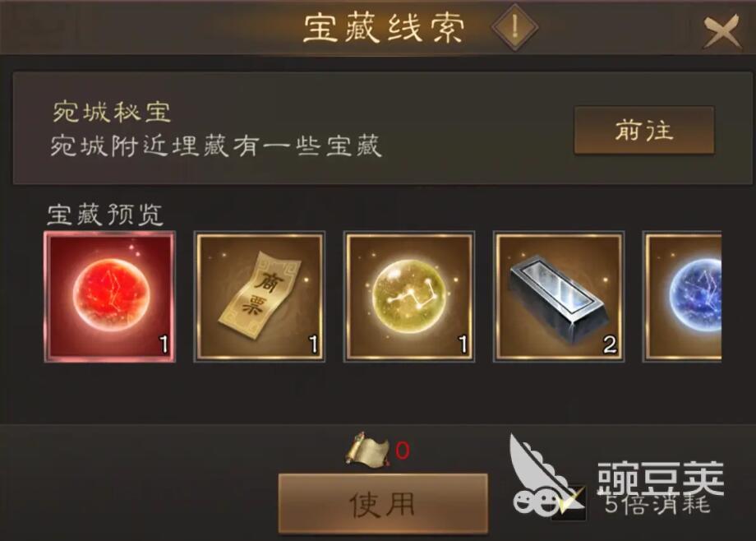Close the 宝藏线索 window
Viewport: 756px width, 541px height.
721,31
